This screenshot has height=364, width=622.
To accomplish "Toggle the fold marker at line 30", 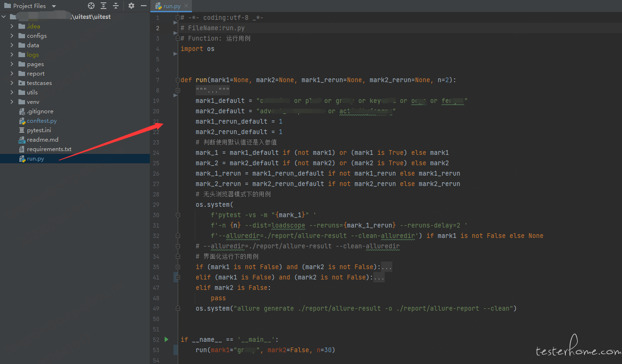I will (x=178, y=215).
